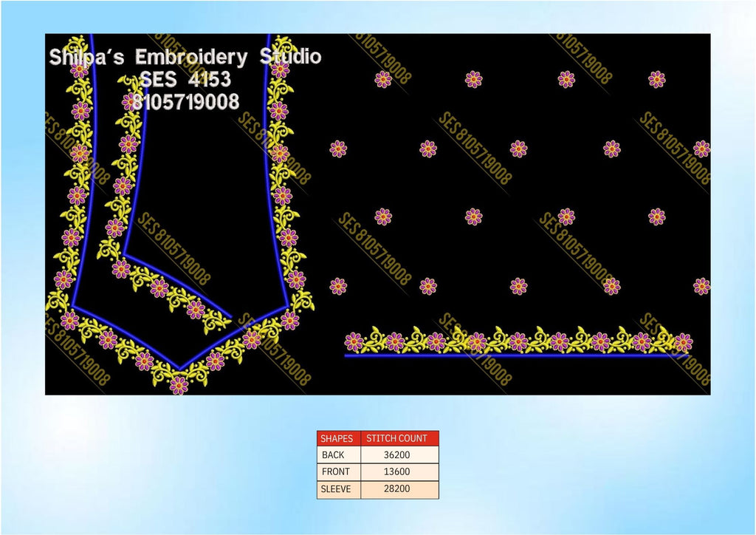
Task: Select the "13600" stitch count cell
Action: [399, 471]
